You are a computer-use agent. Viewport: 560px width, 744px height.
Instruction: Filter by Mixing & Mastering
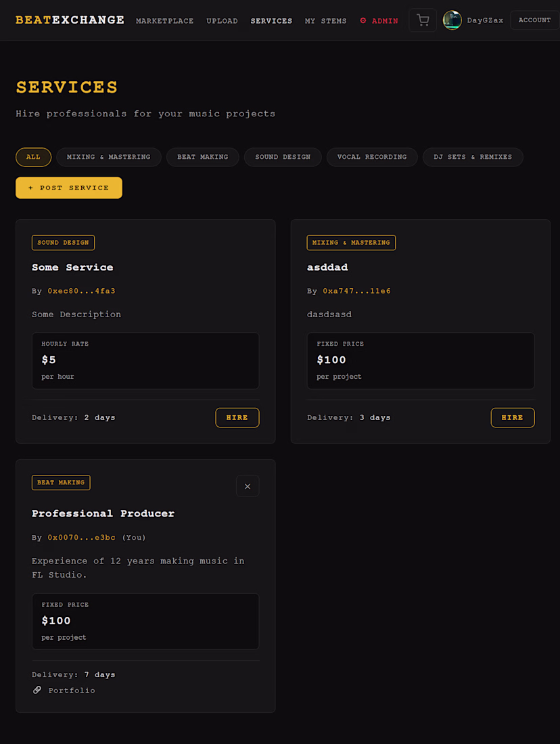[x=108, y=157]
